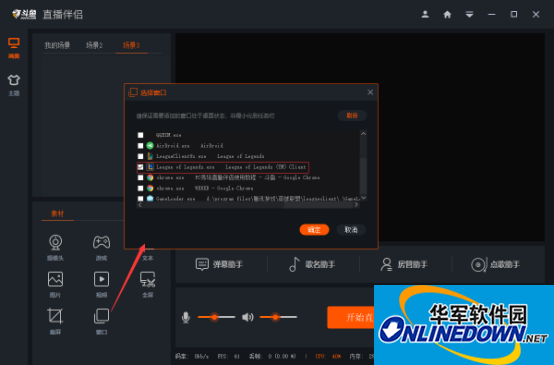Adjust the speaker volume slider

(278, 317)
